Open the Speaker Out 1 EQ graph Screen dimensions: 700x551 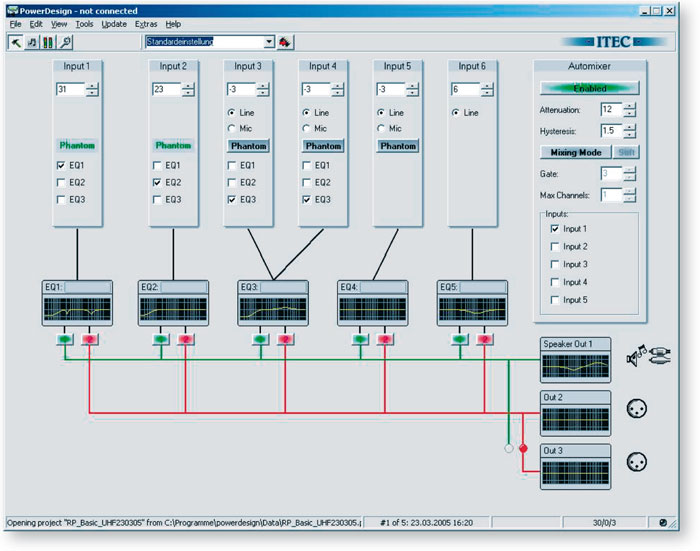tap(574, 366)
